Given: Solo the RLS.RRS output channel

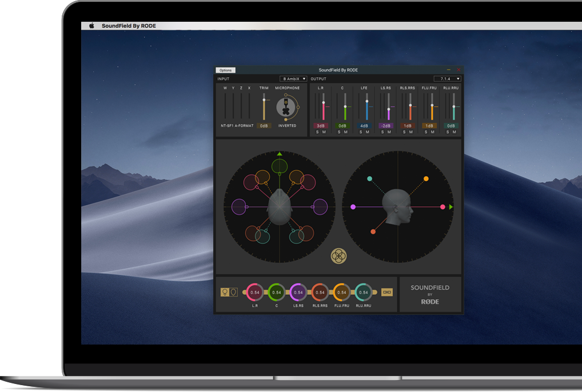Looking at the screenshot, I should tap(404, 132).
